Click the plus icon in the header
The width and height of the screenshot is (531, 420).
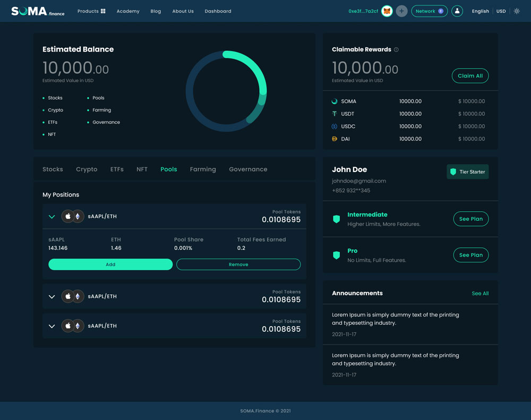tap(401, 11)
